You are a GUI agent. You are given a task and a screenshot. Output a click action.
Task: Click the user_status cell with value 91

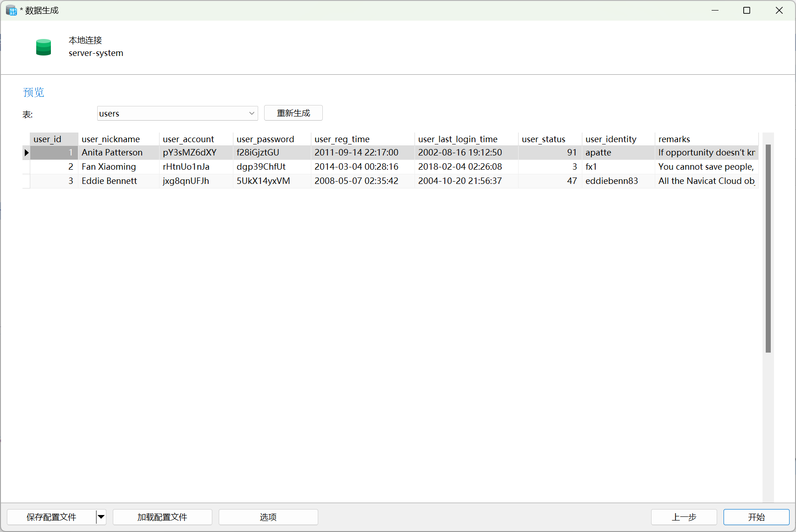[x=550, y=153]
